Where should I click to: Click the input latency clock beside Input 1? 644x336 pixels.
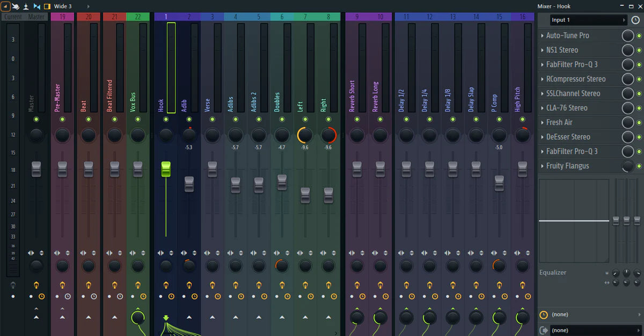[x=635, y=20]
